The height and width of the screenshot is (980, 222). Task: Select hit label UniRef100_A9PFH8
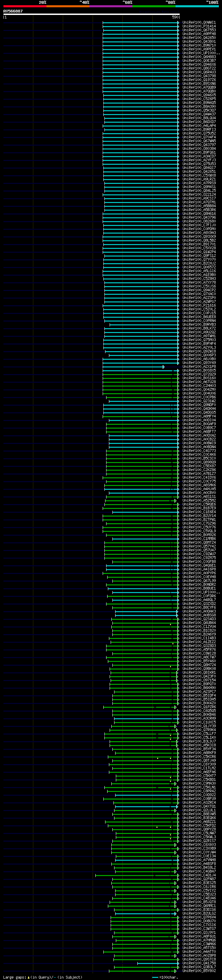click(x=199, y=34)
